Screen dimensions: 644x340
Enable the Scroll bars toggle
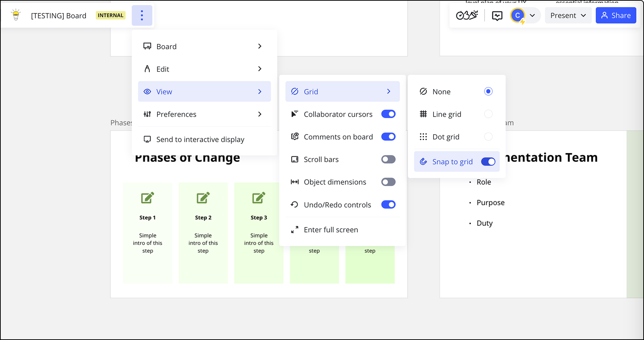[x=388, y=159]
